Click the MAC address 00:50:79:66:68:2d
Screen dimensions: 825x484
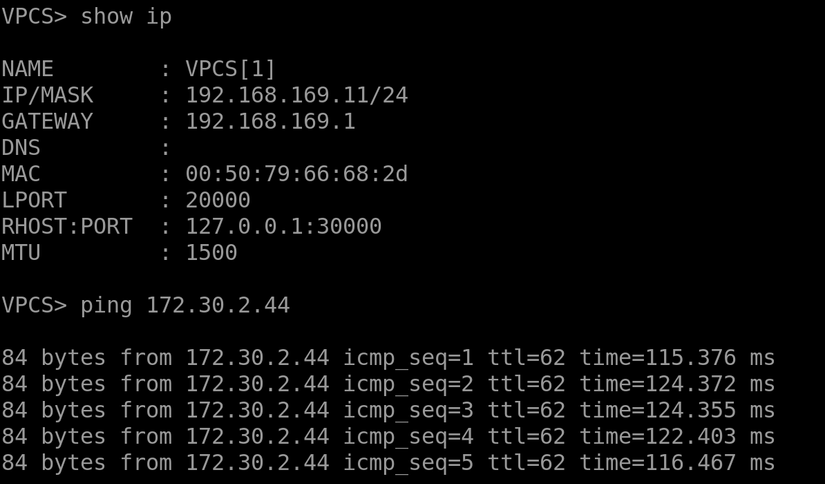[x=297, y=174]
